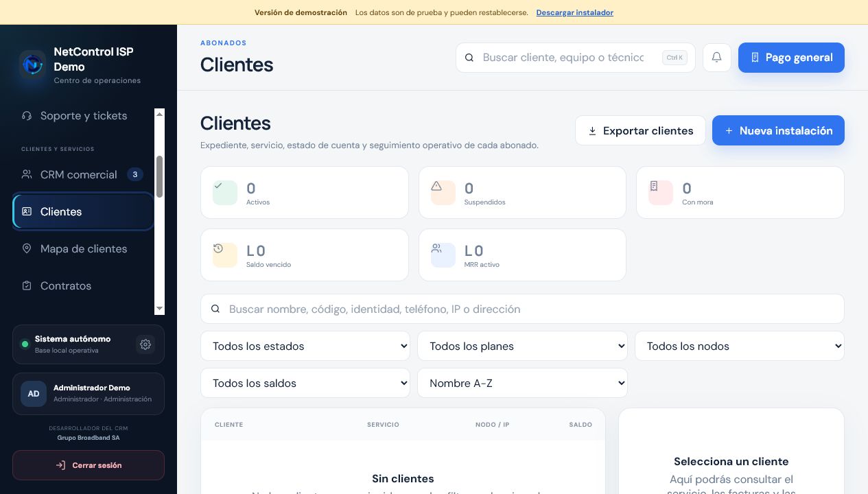Click the clock icon on Saldo vencido card

[218, 248]
